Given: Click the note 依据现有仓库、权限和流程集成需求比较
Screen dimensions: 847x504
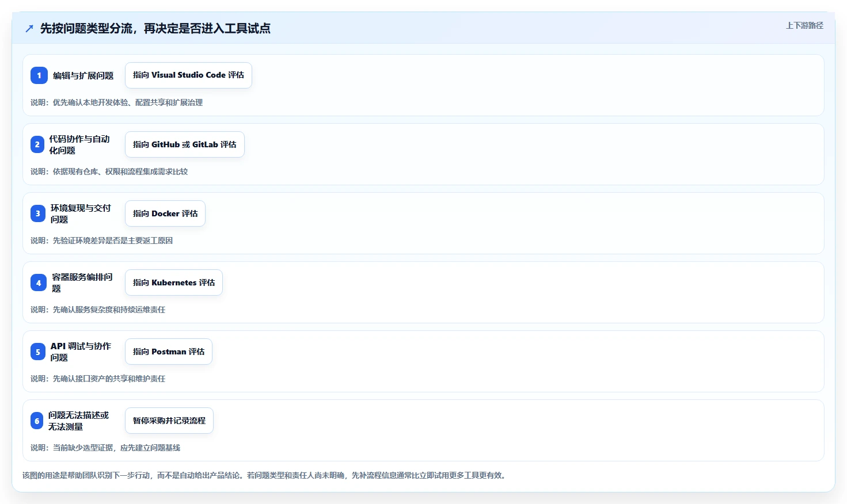Looking at the screenshot, I should click(120, 171).
